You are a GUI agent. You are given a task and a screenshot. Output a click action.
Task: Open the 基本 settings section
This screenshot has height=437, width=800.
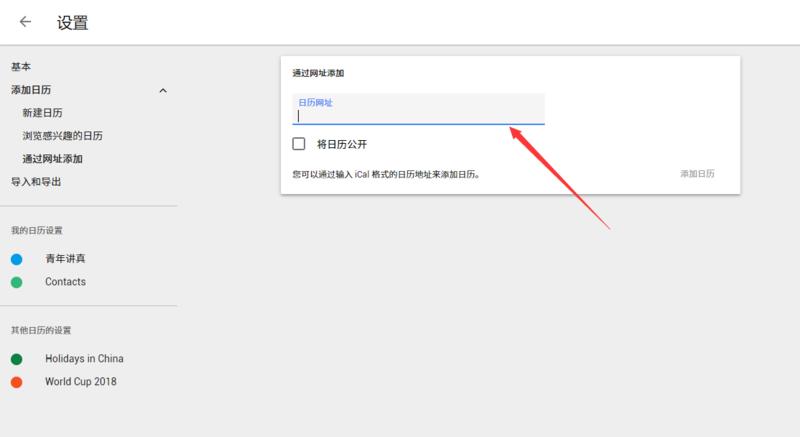21,67
